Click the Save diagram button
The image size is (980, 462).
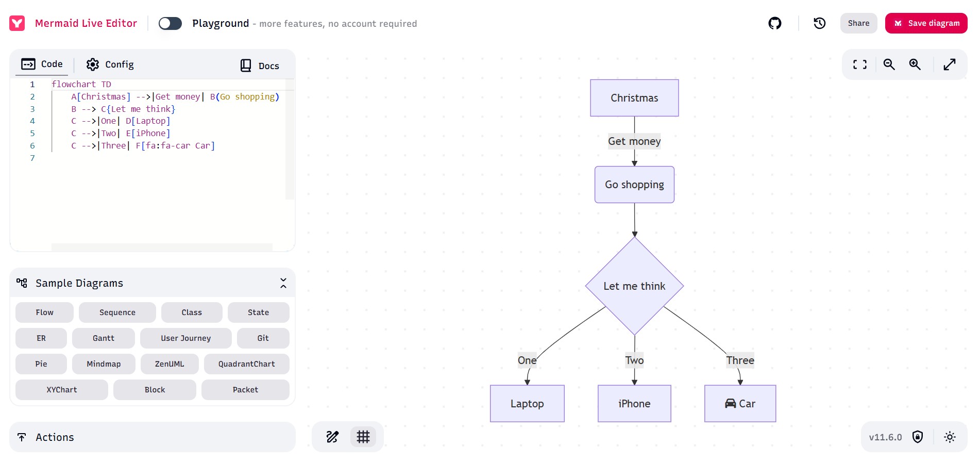[926, 23]
